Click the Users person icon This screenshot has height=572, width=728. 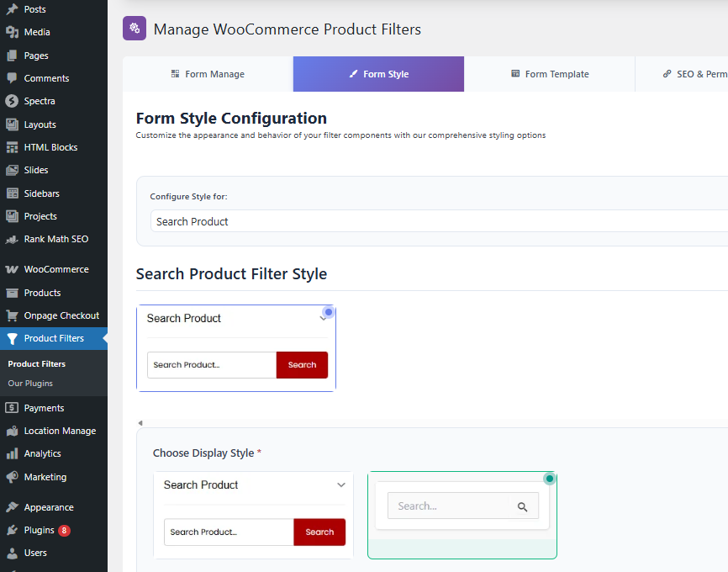point(12,553)
